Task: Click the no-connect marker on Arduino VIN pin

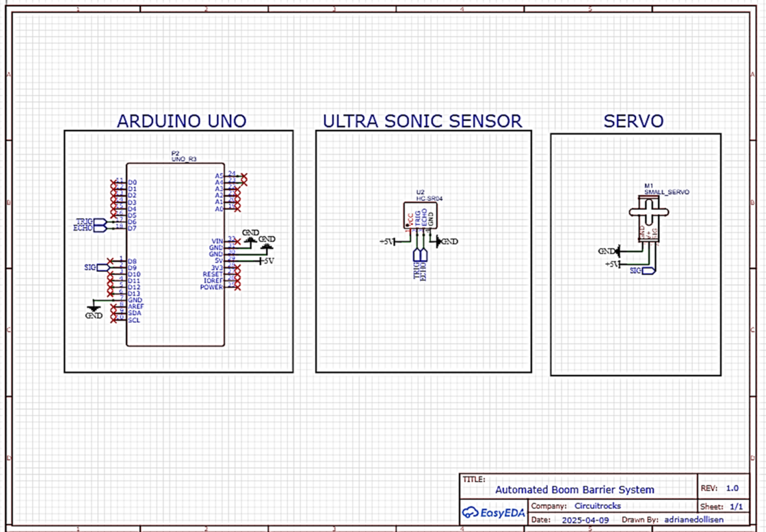Action: pos(237,241)
